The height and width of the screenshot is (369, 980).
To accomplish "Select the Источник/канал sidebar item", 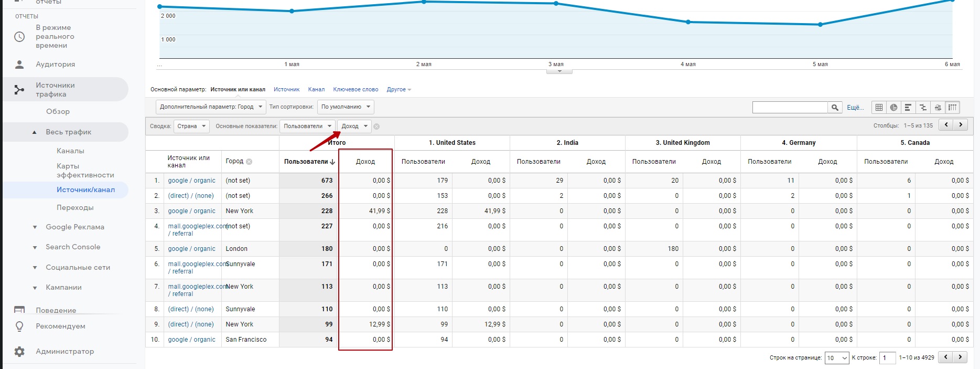I will [85, 189].
